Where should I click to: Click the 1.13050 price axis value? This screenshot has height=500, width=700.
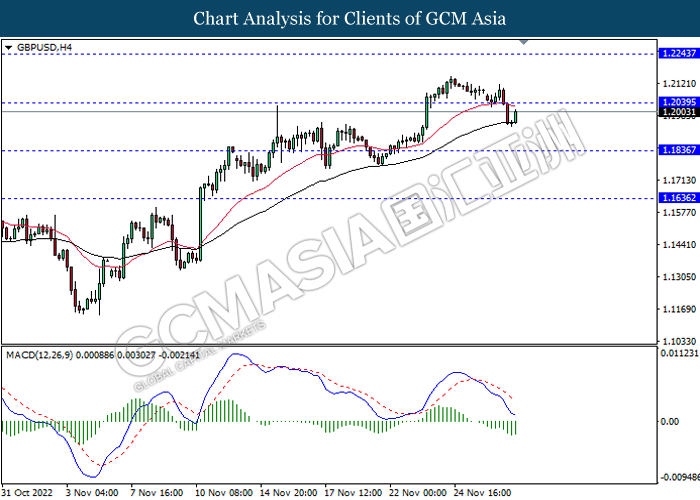[x=679, y=277]
